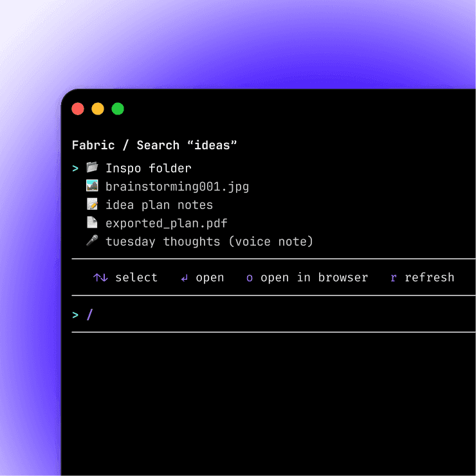
Task: Select the 'brainstorming001.jpg' result
Action: click(178, 187)
